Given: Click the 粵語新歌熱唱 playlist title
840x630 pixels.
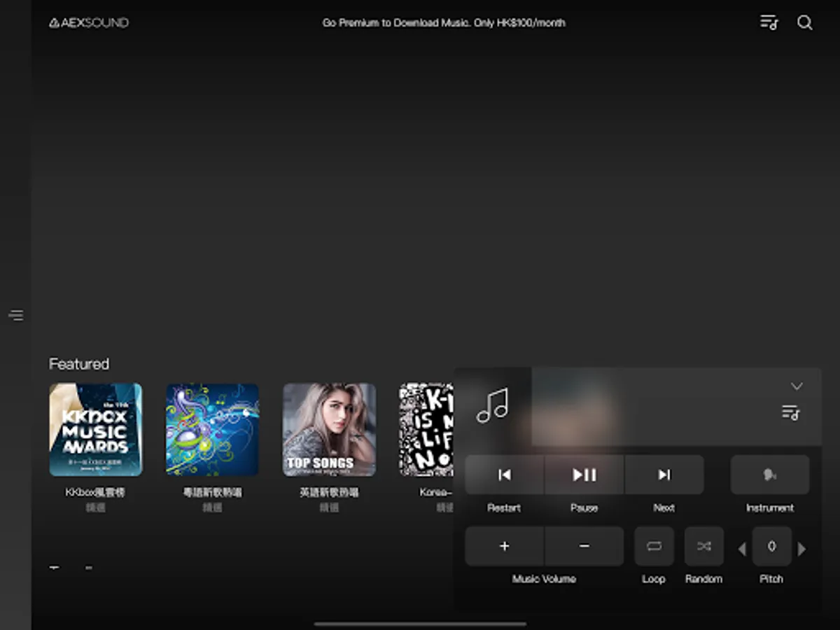Looking at the screenshot, I should 212,492.
